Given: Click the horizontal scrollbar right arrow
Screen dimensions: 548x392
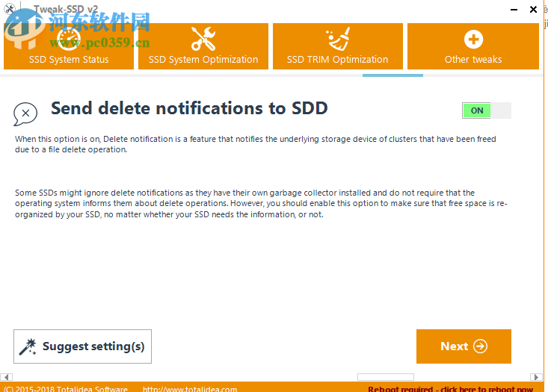Looking at the screenshot, I should pos(536,377).
